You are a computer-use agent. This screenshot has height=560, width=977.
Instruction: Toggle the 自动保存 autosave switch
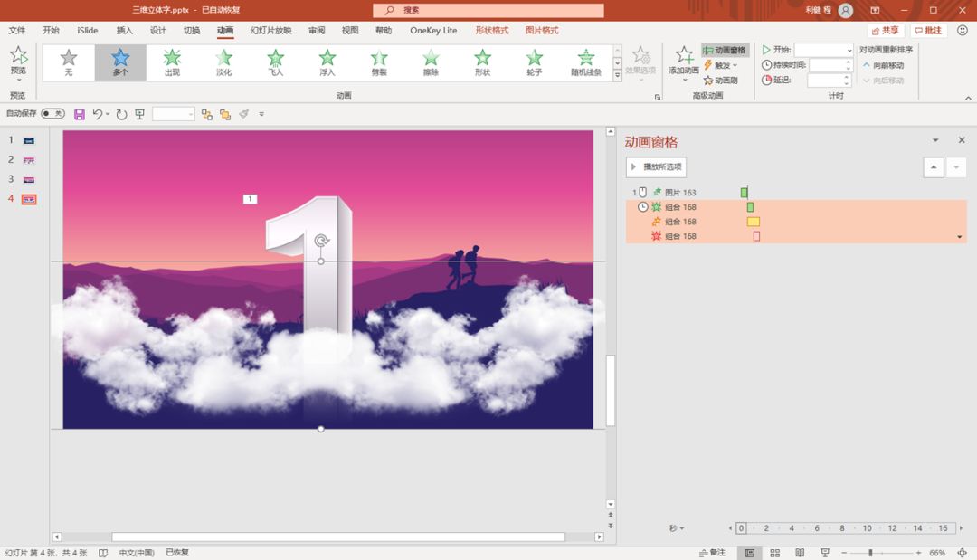(52, 114)
